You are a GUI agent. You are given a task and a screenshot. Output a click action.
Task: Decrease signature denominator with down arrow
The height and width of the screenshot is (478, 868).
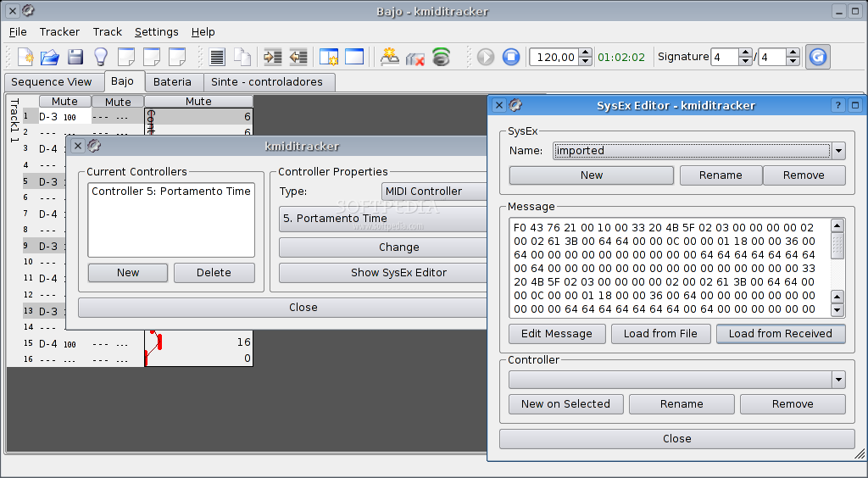(793, 61)
